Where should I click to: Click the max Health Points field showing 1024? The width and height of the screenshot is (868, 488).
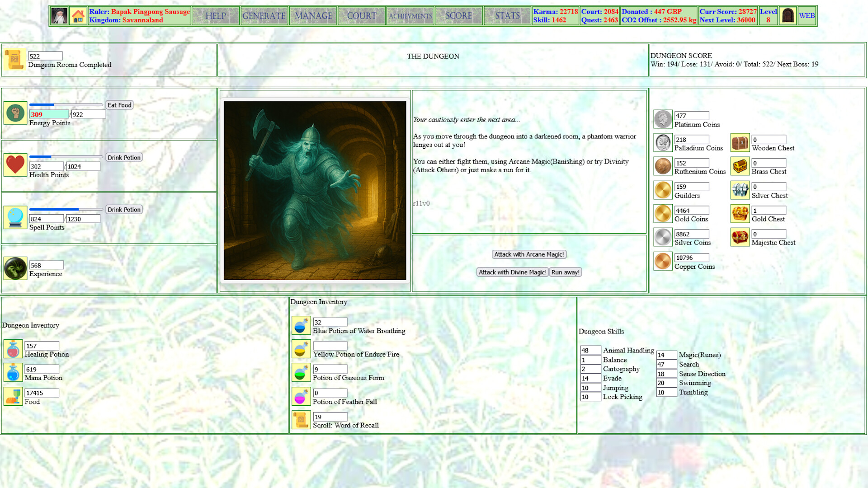pos(83,166)
